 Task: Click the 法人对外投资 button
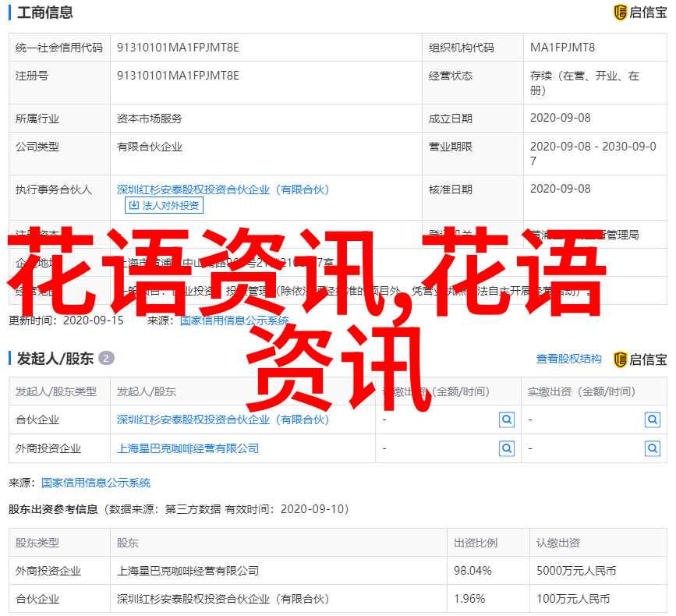click(x=164, y=205)
